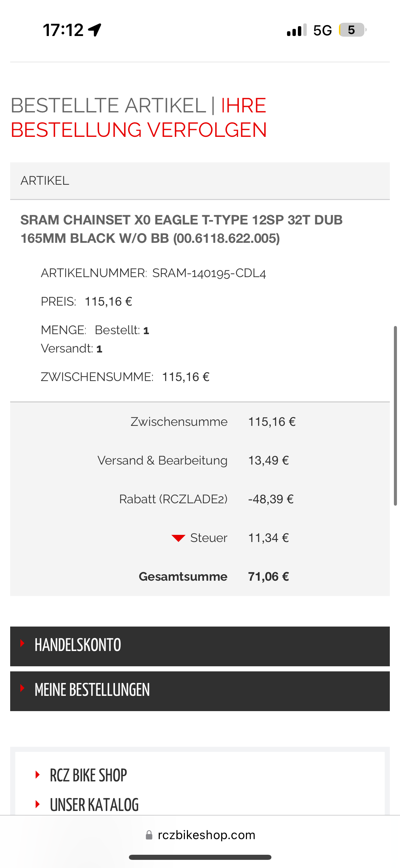The width and height of the screenshot is (400, 868).
Task: Expand the Steuer tax details triangle
Action: (178, 538)
